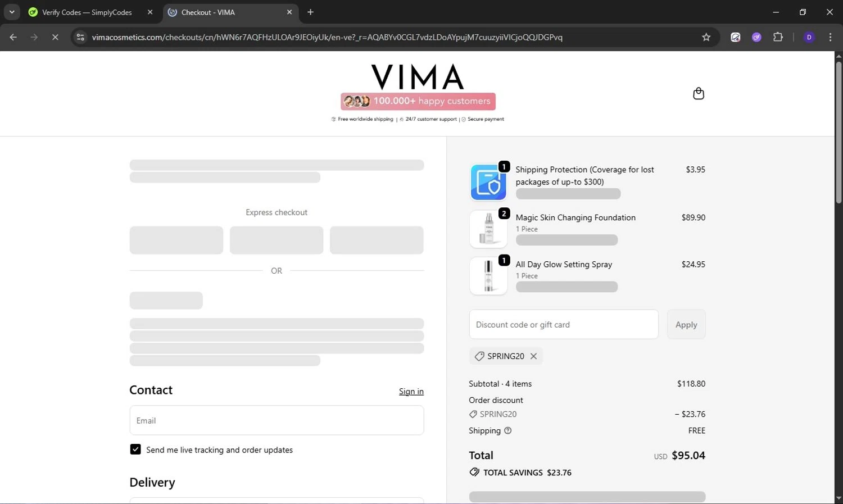The width and height of the screenshot is (843, 504).
Task: Click the white square extension icon
Action: point(736,37)
